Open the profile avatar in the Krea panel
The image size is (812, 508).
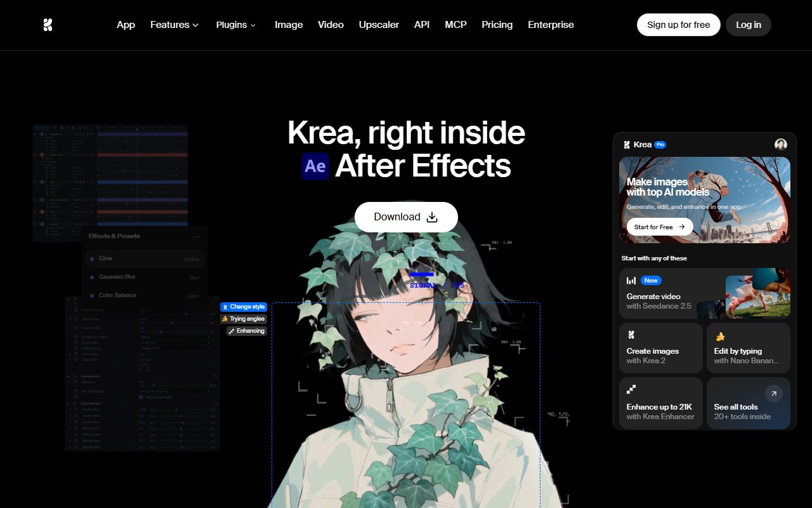click(x=781, y=145)
